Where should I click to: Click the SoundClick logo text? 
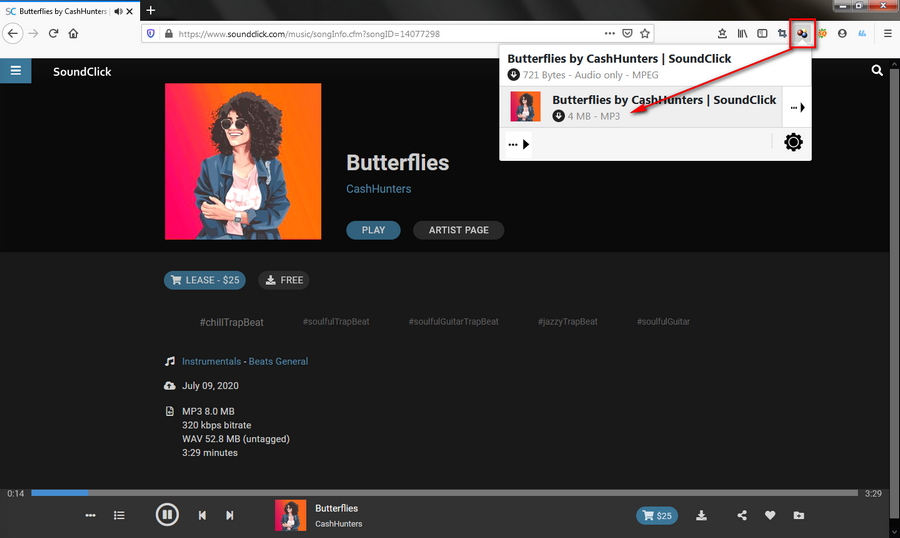(x=82, y=72)
